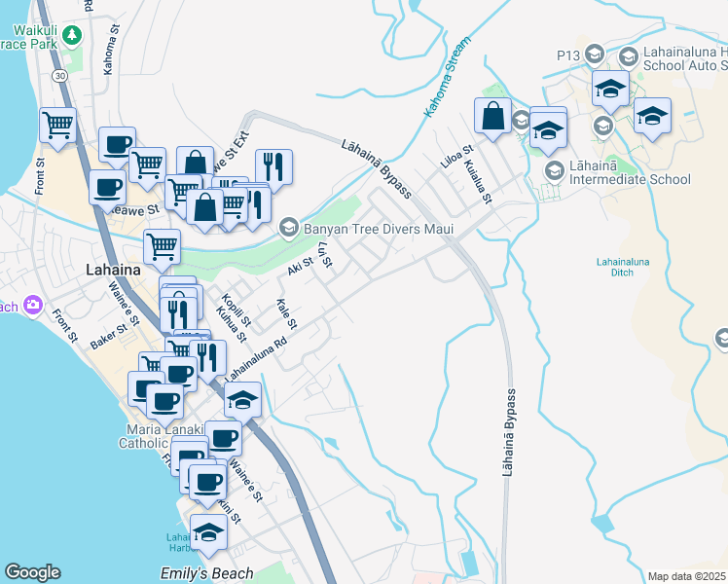Click the diagonal Lāhainā Bypass label near Kahoma Stream
The width and height of the screenshot is (728, 584).
click(377, 169)
